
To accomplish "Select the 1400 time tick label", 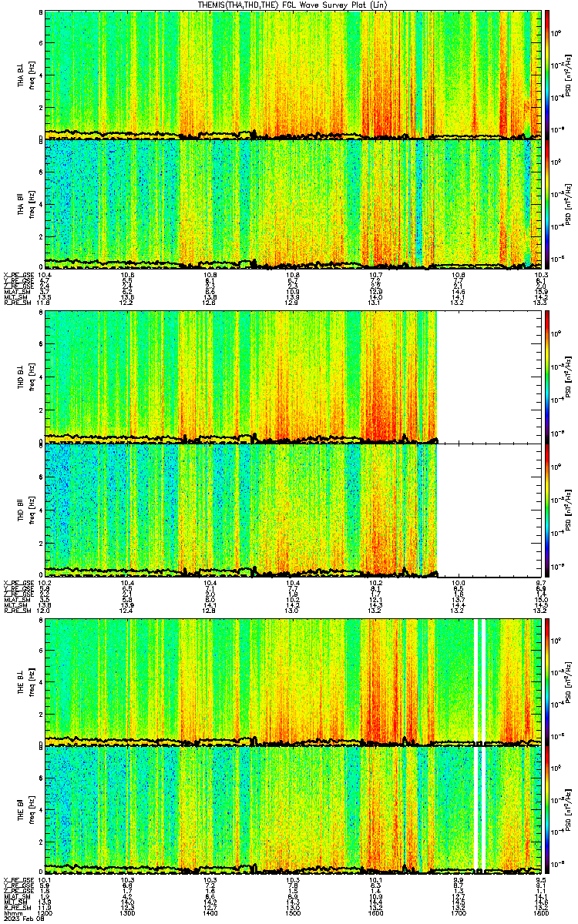I will pos(210,912).
